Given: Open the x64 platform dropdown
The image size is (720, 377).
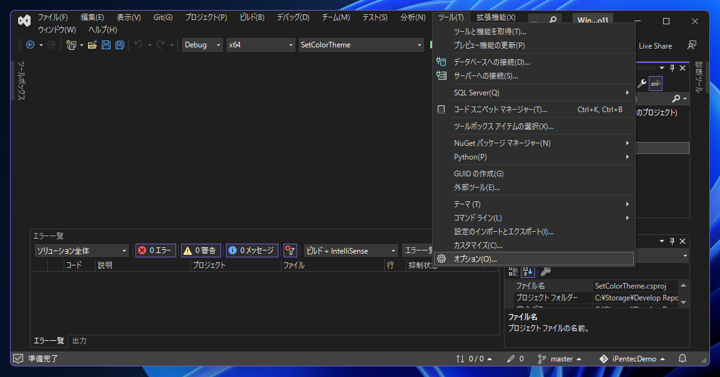Looking at the screenshot, I should [x=260, y=45].
